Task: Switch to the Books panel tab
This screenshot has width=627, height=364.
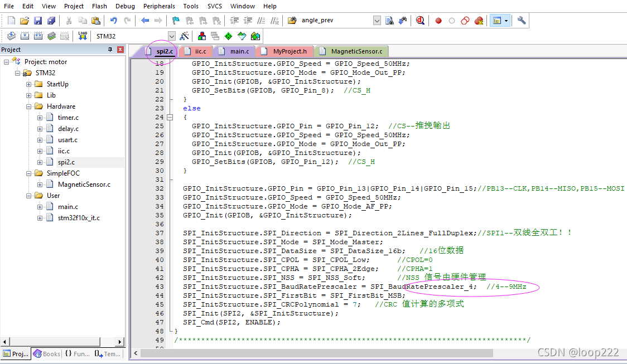Action: (47, 353)
